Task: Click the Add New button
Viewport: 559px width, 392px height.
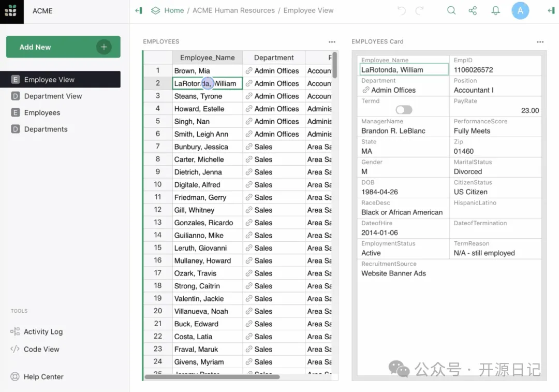Action: coord(63,47)
